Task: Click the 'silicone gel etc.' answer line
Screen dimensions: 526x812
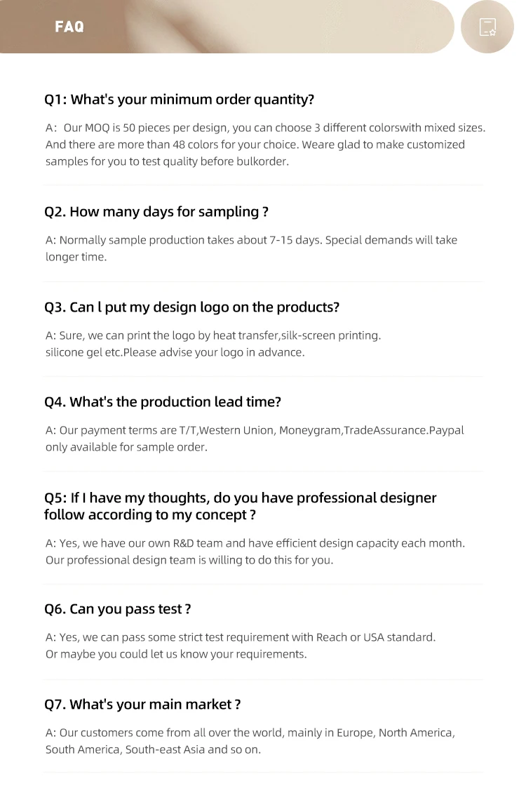Action: click(x=175, y=352)
